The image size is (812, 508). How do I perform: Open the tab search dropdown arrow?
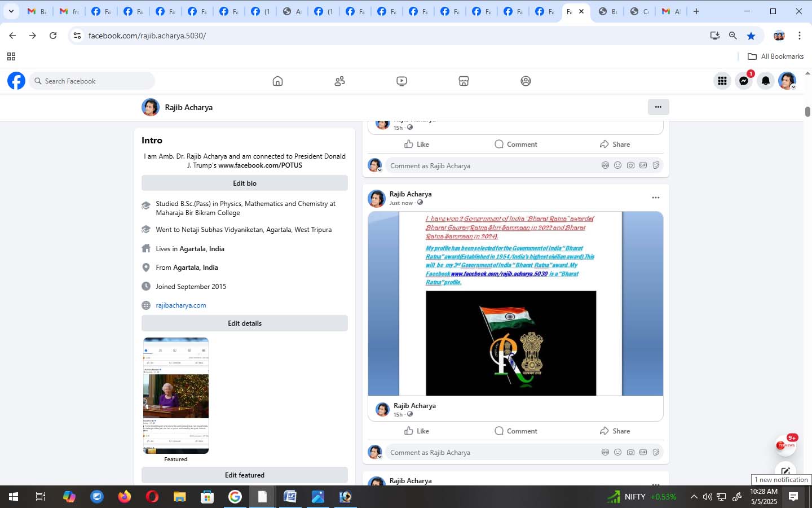tap(11, 11)
